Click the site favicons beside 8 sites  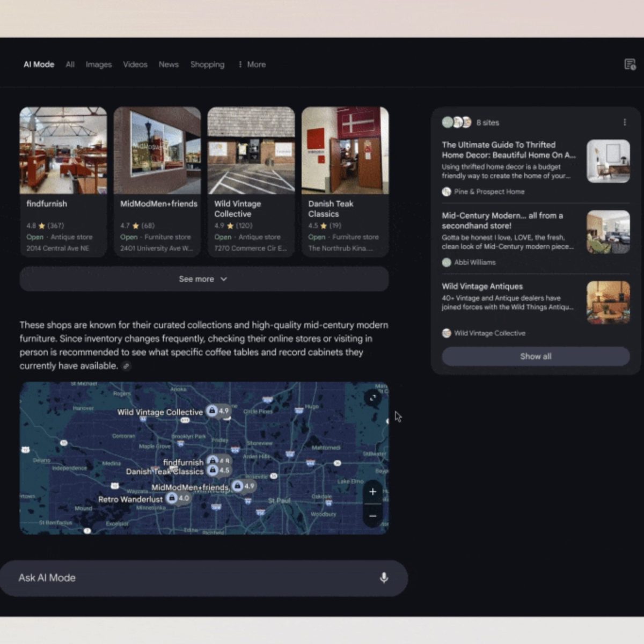[x=456, y=122]
